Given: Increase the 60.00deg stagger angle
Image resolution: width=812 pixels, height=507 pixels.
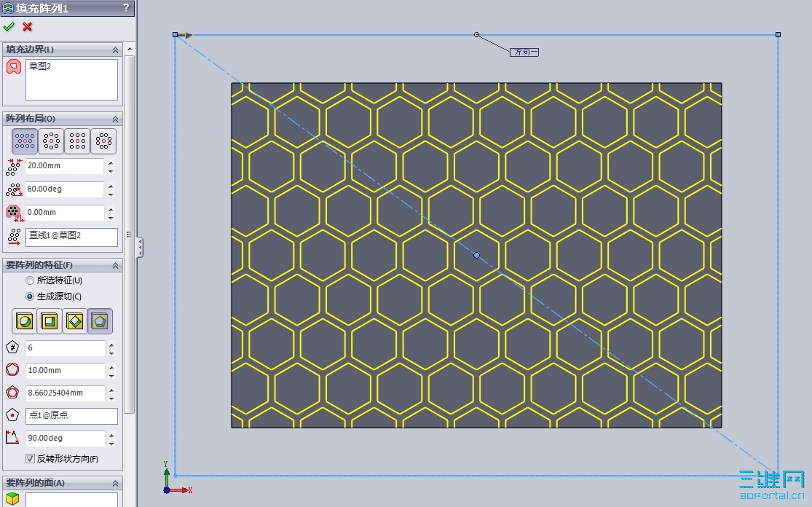Looking at the screenshot, I should [111, 186].
